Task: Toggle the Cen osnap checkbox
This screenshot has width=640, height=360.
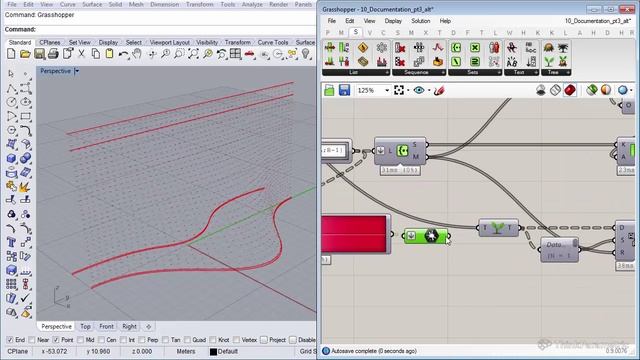Action: pos(101,340)
